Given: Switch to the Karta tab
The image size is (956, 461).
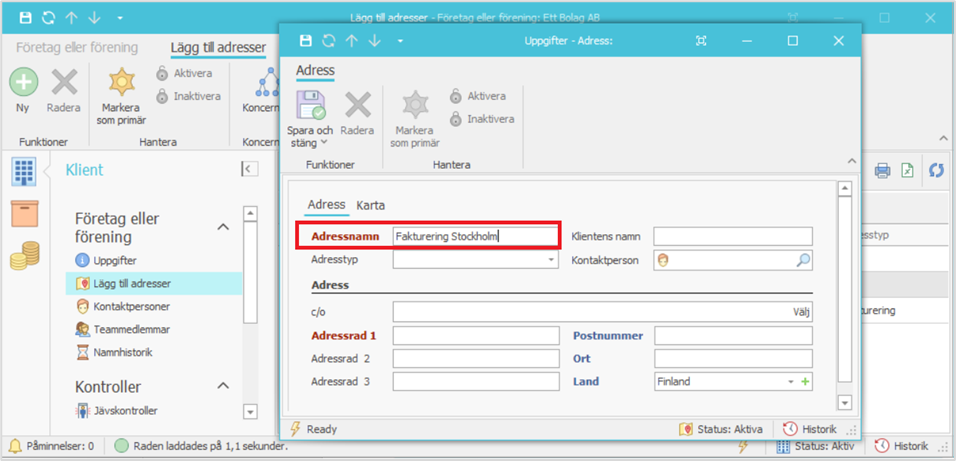Looking at the screenshot, I should tap(370, 205).
